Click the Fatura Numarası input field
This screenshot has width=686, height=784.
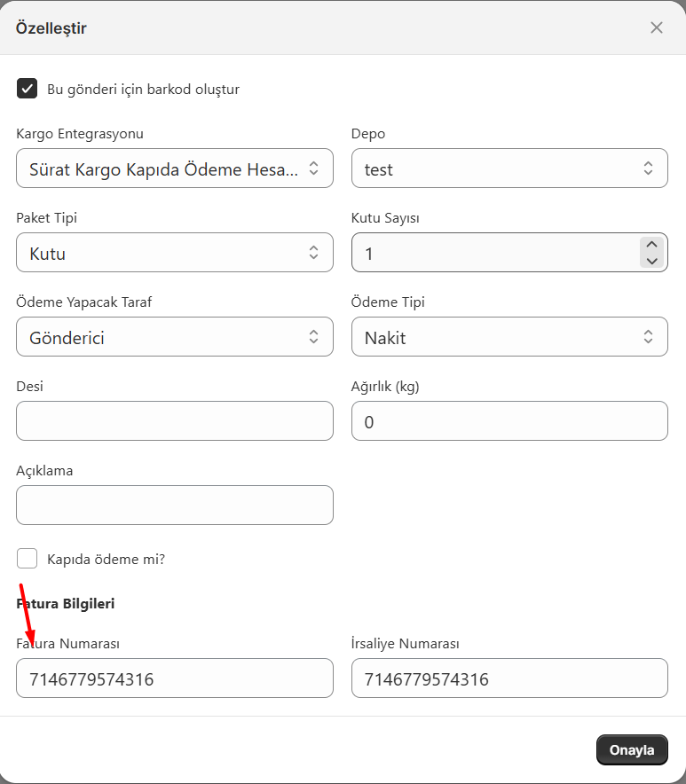(x=175, y=678)
